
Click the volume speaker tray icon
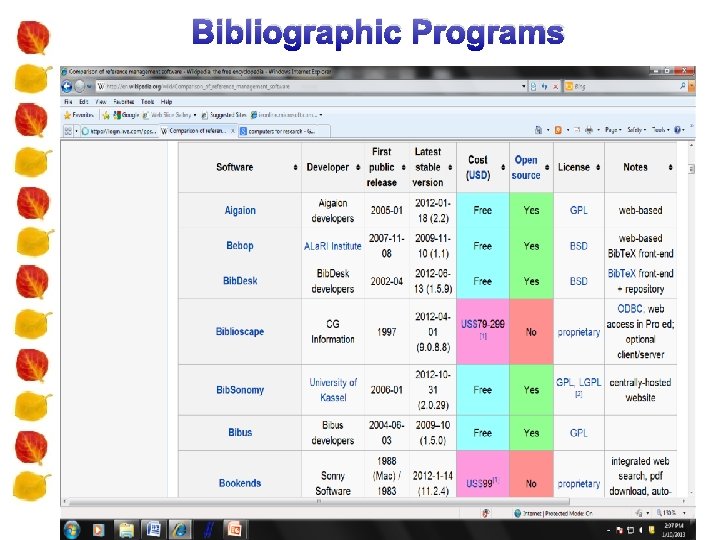(641, 531)
